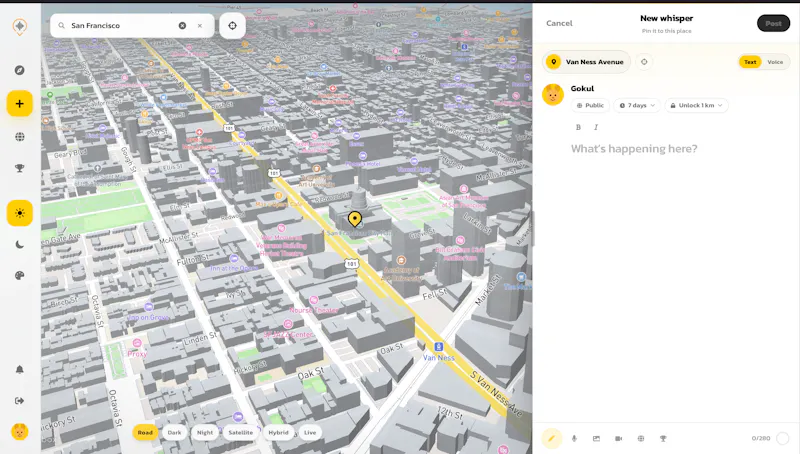This screenshot has width=800, height=454.
Task: Click the image attachment icon in the bottom toolbar
Action: click(596, 438)
